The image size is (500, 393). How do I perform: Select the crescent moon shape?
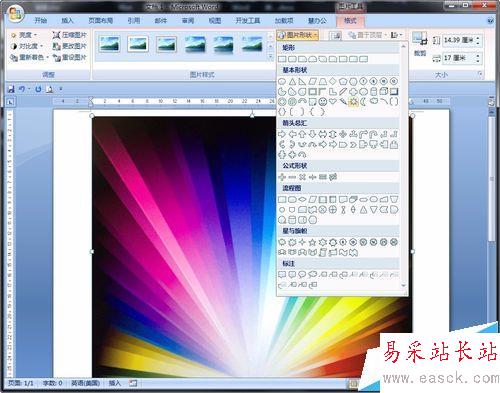363,101
